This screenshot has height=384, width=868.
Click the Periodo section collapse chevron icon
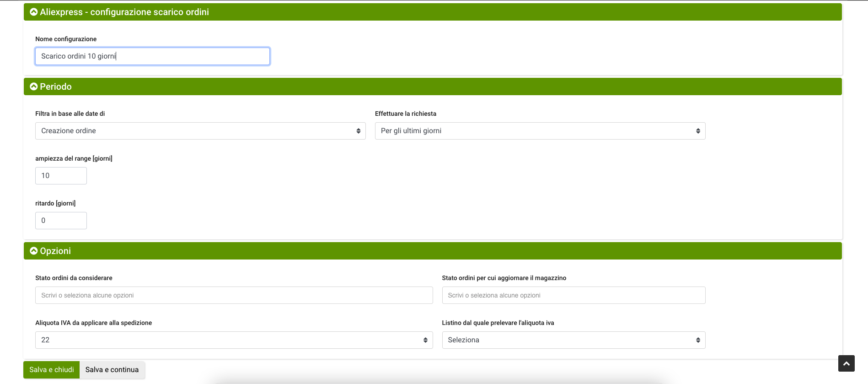pos(33,87)
